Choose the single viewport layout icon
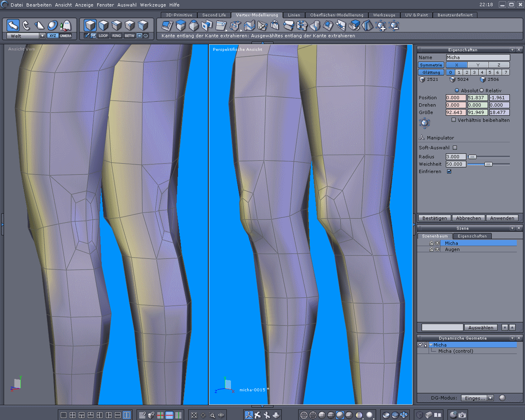 click(64, 415)
